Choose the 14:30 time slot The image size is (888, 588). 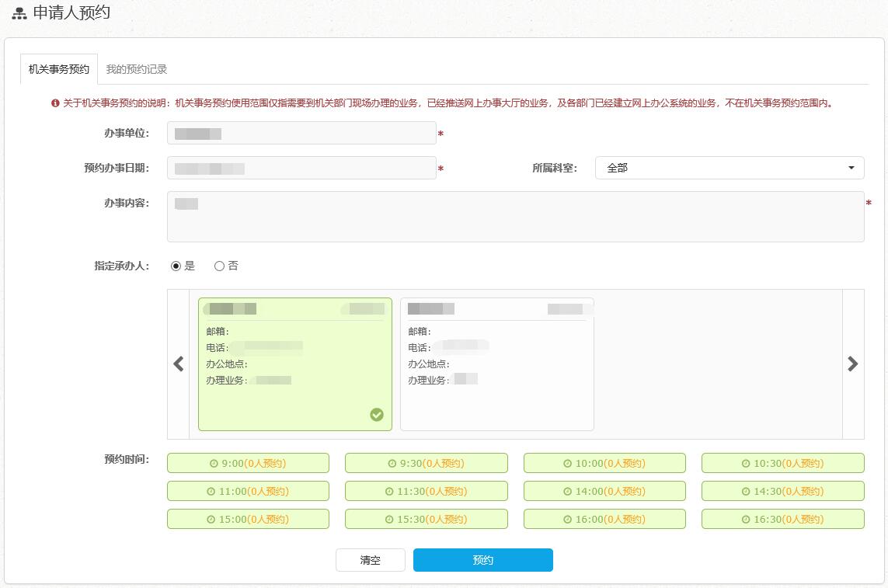783,491
